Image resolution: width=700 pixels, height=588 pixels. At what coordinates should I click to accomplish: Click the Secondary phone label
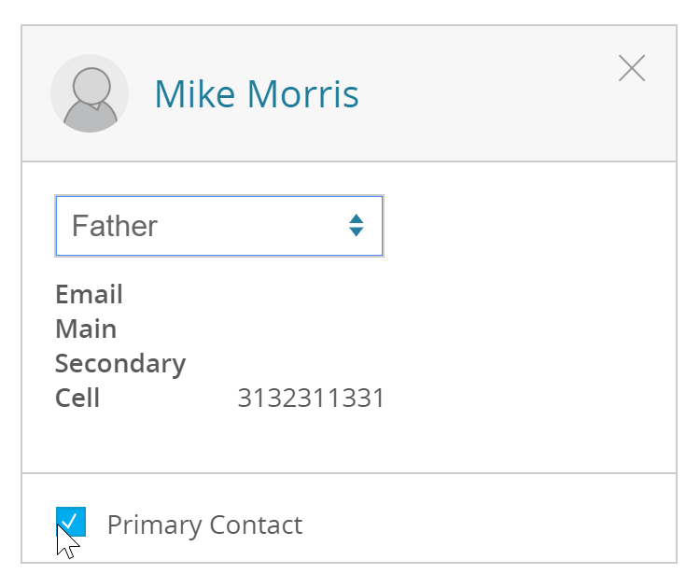click(120, 364)
